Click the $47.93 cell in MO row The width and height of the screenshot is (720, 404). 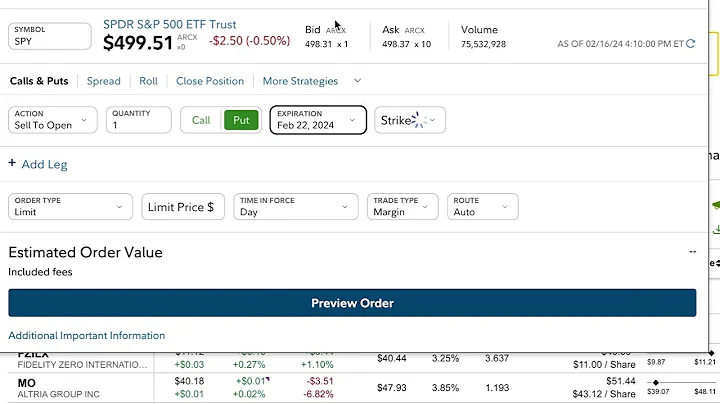tap(392, 388)
